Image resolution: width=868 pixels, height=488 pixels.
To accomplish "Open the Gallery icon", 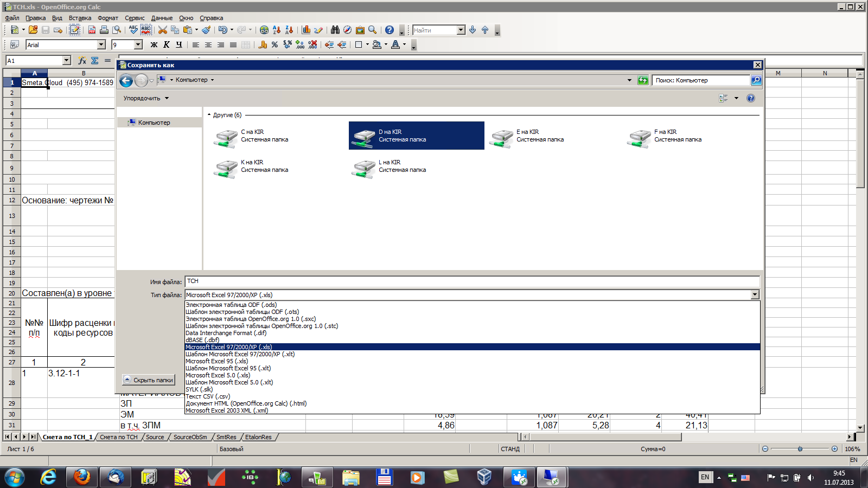I will pos(360,30).
